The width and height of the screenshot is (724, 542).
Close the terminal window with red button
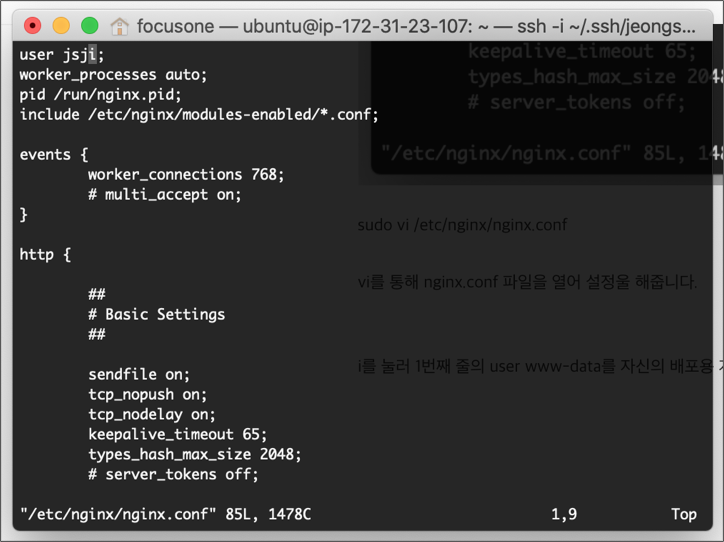[x=33, y=26]
